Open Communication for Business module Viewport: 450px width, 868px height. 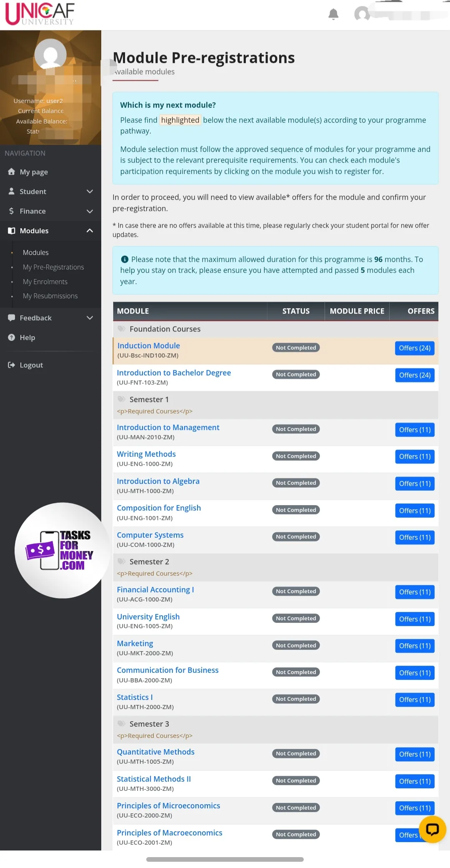(167, 670)
